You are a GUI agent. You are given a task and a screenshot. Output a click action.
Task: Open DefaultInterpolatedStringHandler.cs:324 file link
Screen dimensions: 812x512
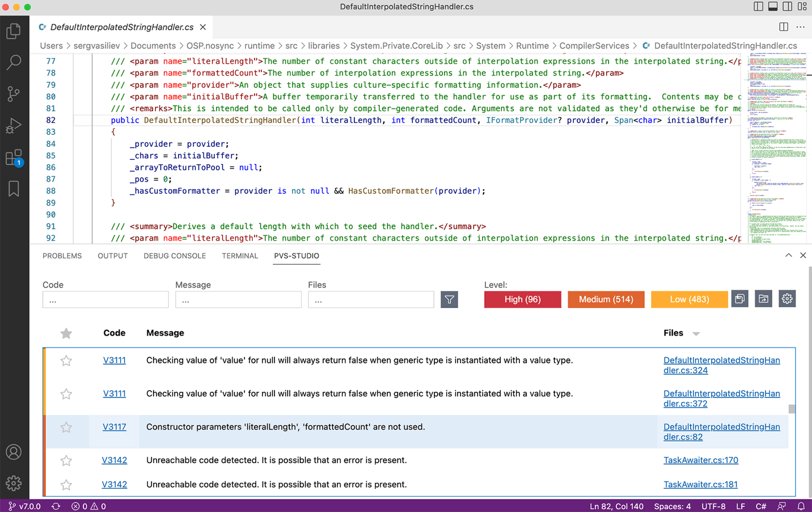coord(721,365)
